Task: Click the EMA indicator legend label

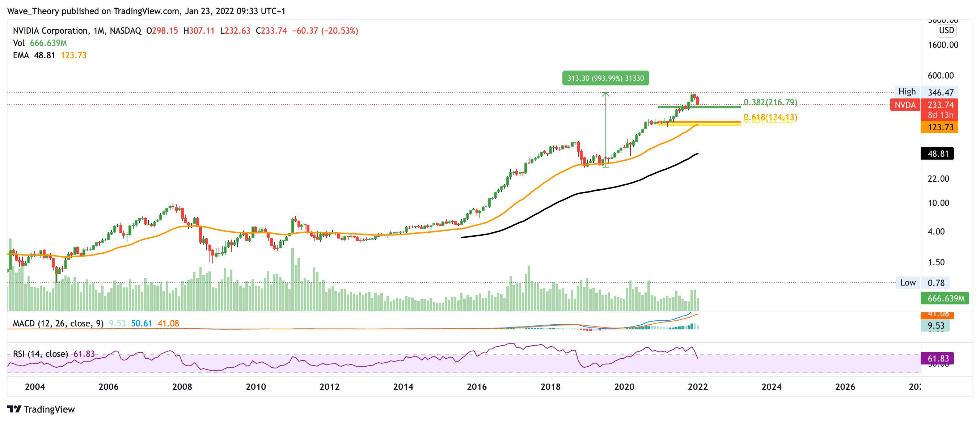Action: [21, 56]
